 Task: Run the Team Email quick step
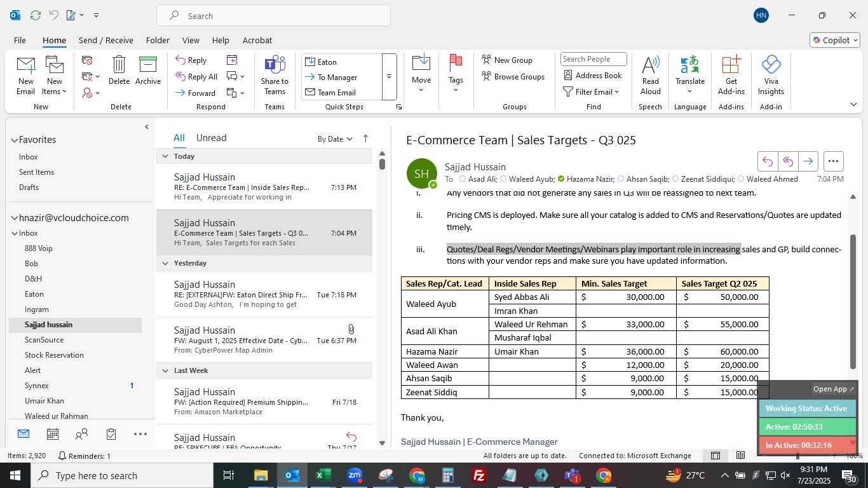[x=342, y=92]
